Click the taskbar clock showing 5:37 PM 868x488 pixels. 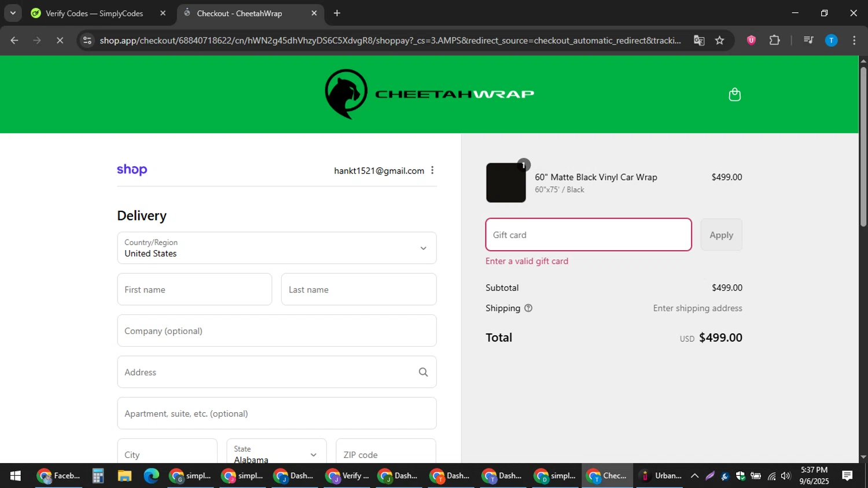point(814,476)
